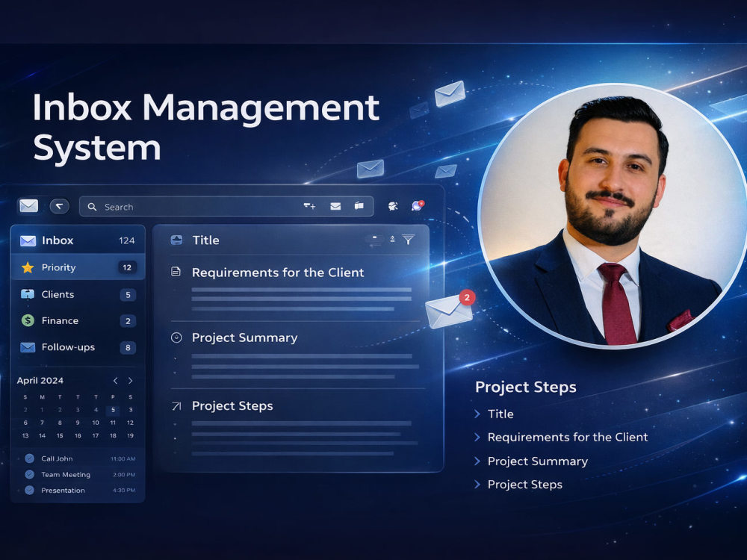
Task: Open the Finance folder
Action: pos(78,320)
